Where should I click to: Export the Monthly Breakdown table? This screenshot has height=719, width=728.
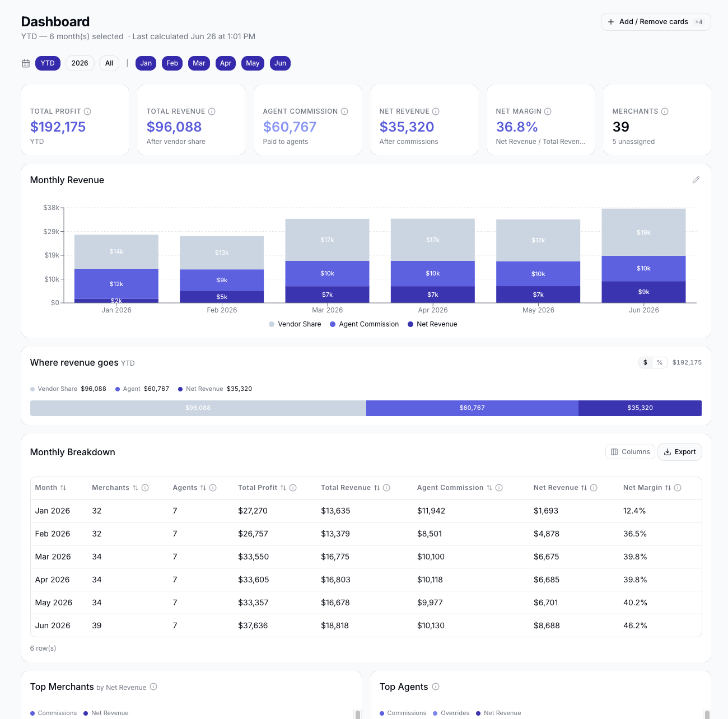[680, 452]
